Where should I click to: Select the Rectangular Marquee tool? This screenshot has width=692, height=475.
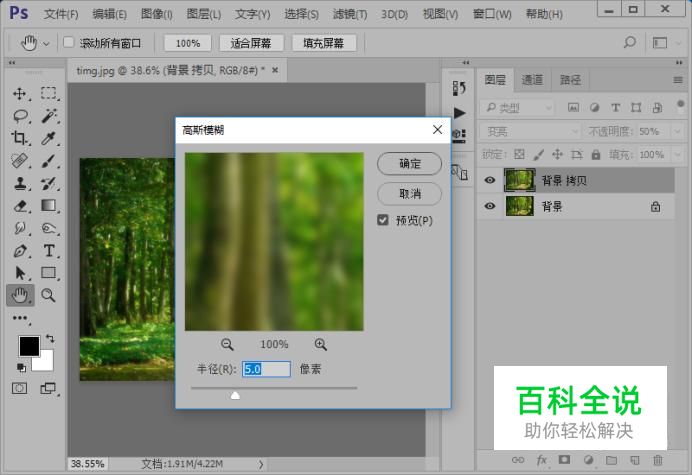49,94
